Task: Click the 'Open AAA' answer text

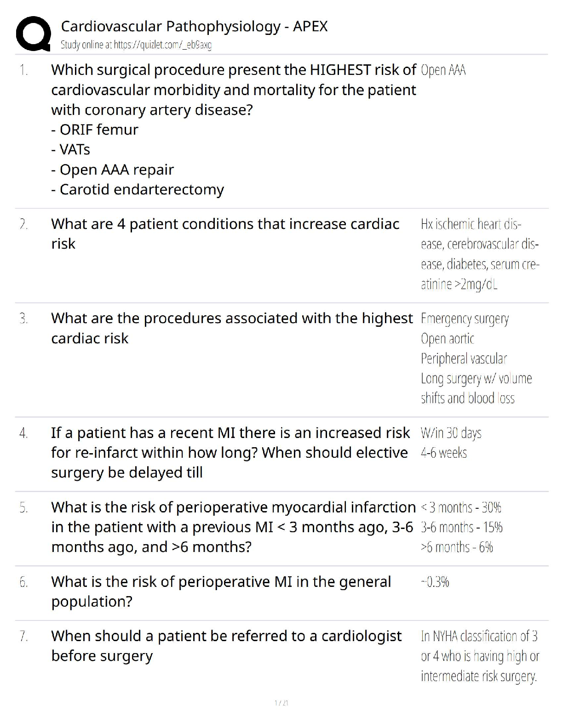Action: [443, 70]
